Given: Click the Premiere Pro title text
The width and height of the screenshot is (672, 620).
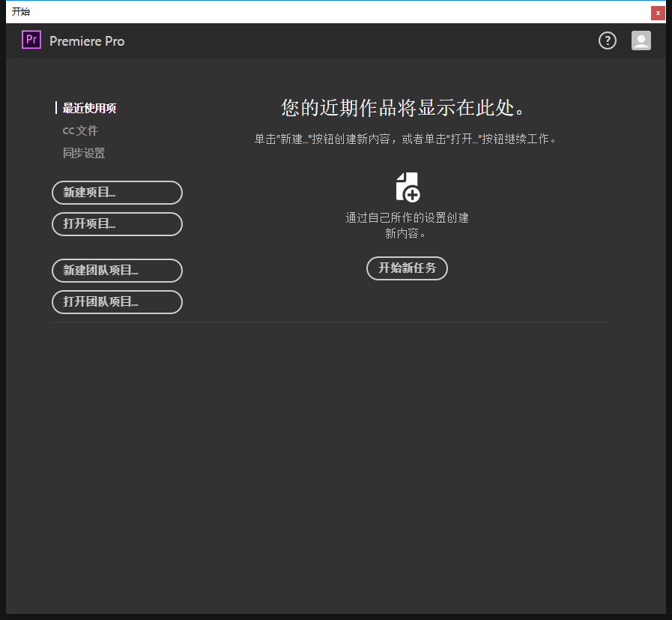Looking at the screenshot, I should pos(87,41).
